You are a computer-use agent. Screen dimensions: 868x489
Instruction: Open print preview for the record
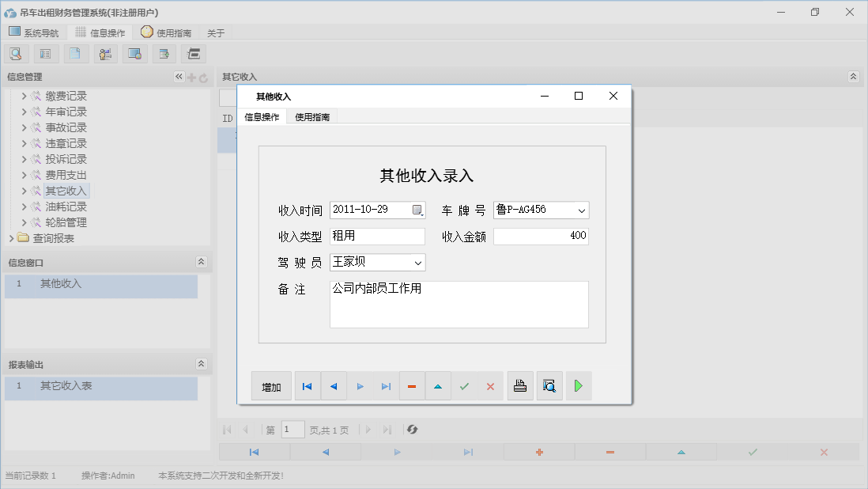tap(549, 386)
